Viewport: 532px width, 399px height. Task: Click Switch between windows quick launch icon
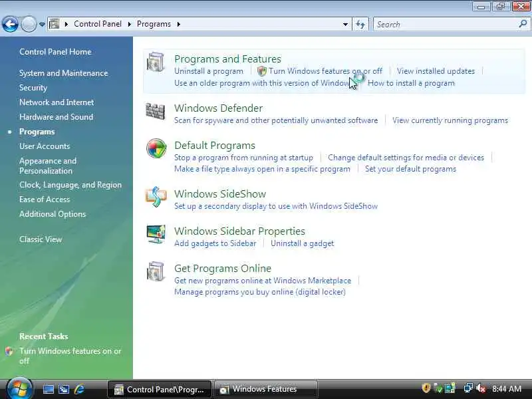click(64, 389)
